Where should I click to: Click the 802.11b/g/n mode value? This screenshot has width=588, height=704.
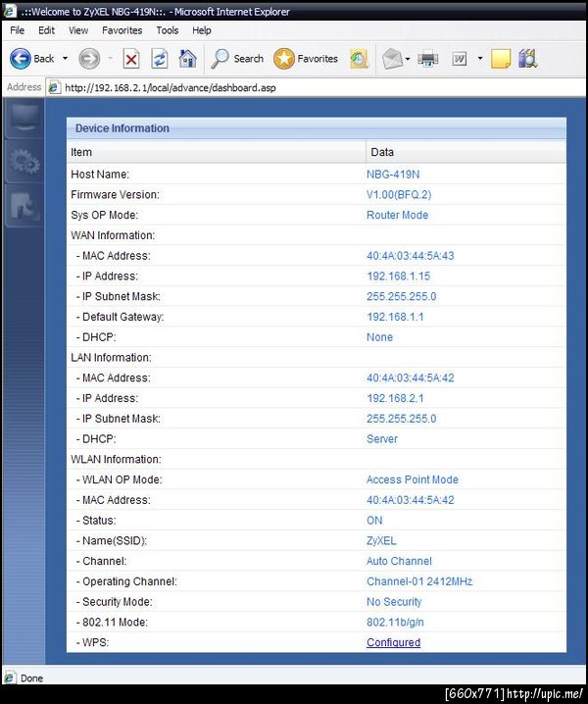click(x=395, y=623)
